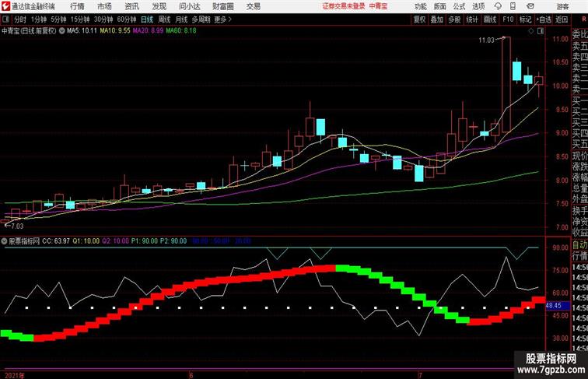Open the 交易 menu

(254, 6)
